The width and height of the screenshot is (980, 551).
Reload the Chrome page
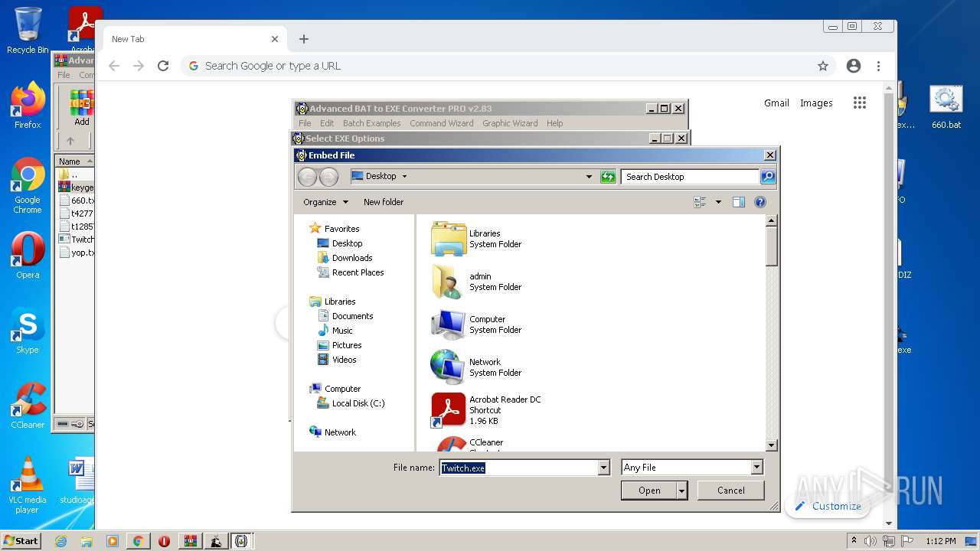pyautogui.click(x=163, y=66)
